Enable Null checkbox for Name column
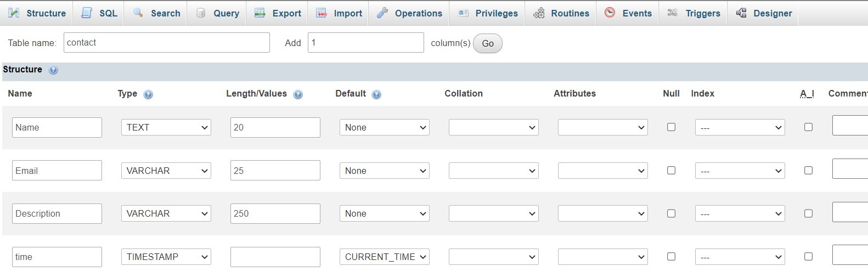The image size is (868, 277). (x=671, y=127)
